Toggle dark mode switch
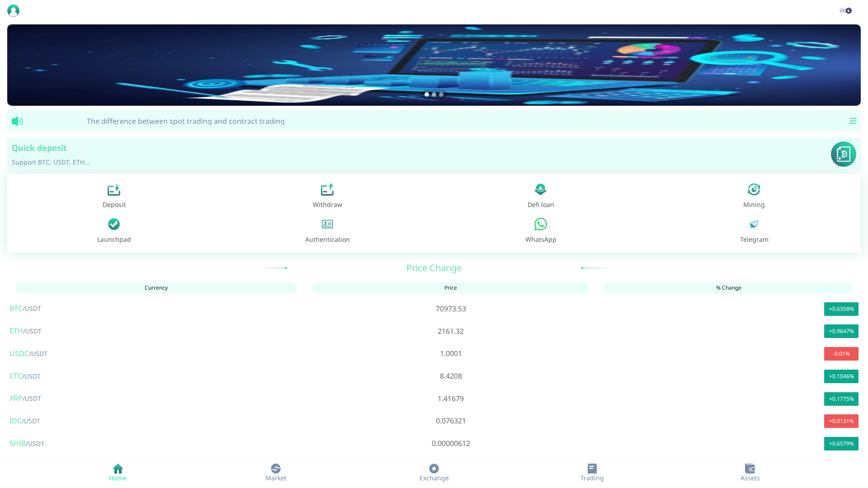868x488 pixels. tap(845, 10)
